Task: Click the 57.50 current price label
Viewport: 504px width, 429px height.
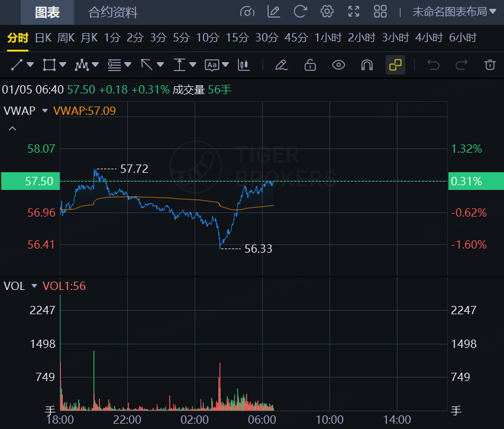Action: tap(31, 181)
